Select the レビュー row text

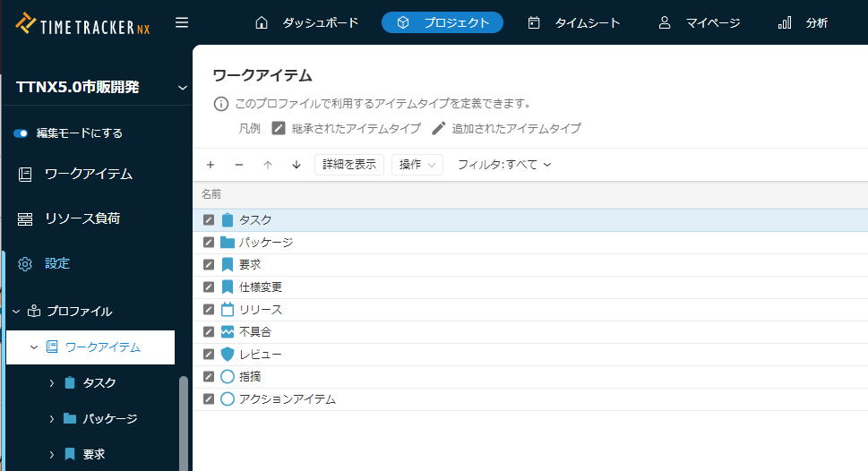260,355
